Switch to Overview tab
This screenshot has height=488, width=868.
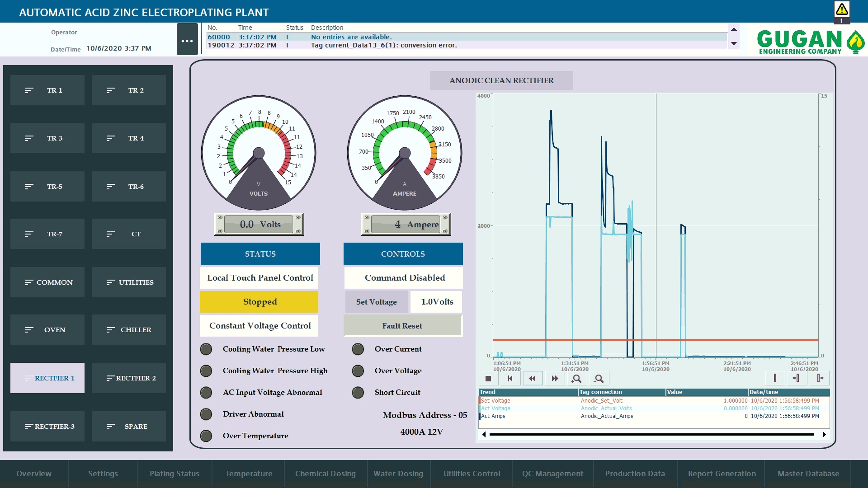pos(34,474)
